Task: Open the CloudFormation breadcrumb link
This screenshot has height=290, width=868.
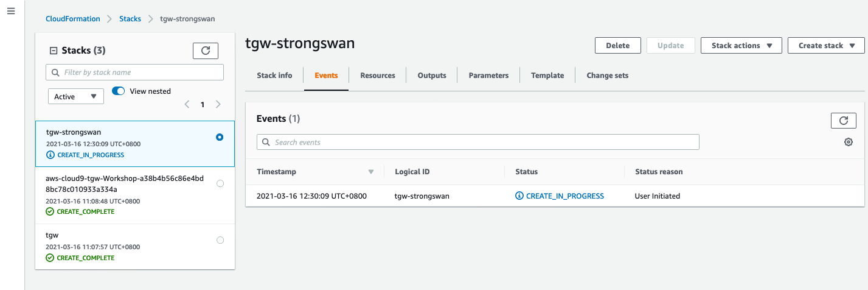Action: 73,19
